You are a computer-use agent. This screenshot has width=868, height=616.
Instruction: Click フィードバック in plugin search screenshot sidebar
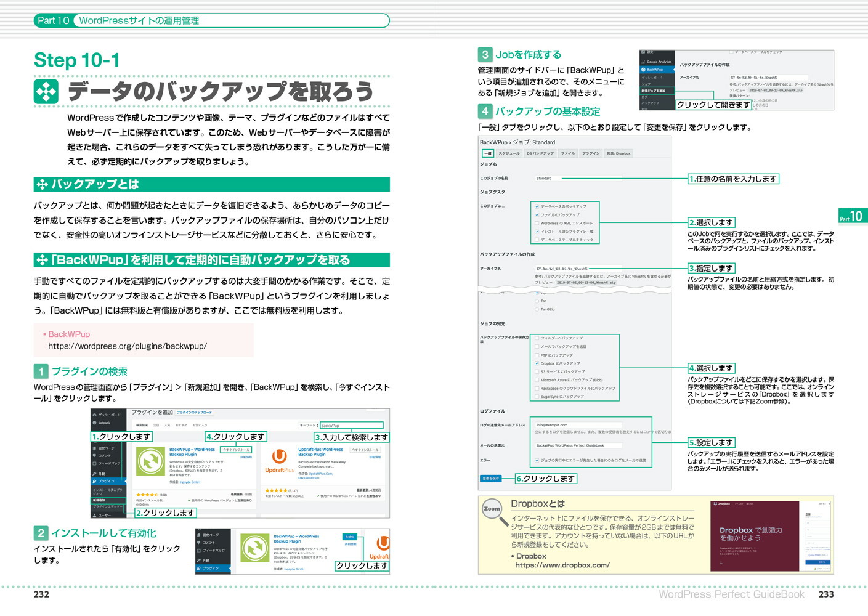(x=107, y=463)
